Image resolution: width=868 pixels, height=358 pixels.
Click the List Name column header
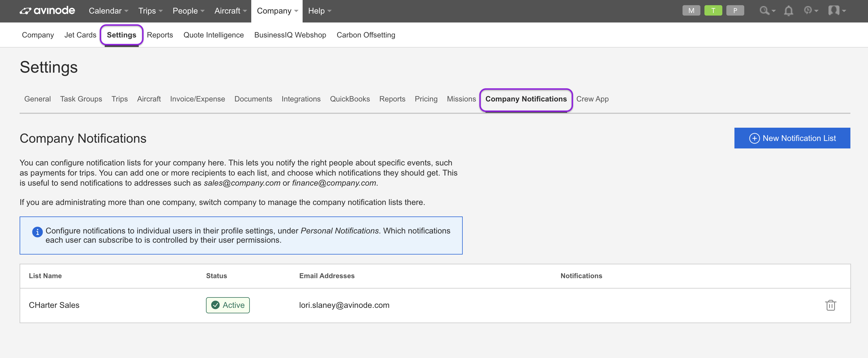click(45, 276)
